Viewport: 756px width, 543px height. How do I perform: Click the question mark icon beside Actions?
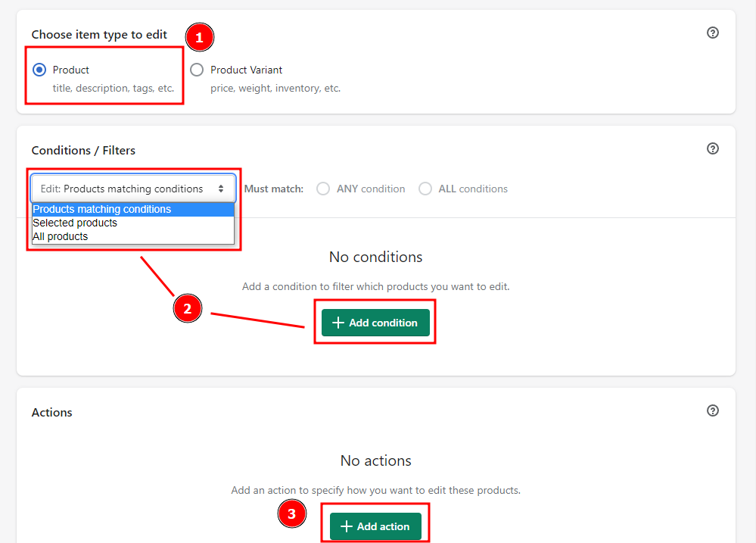pos(712,410)
